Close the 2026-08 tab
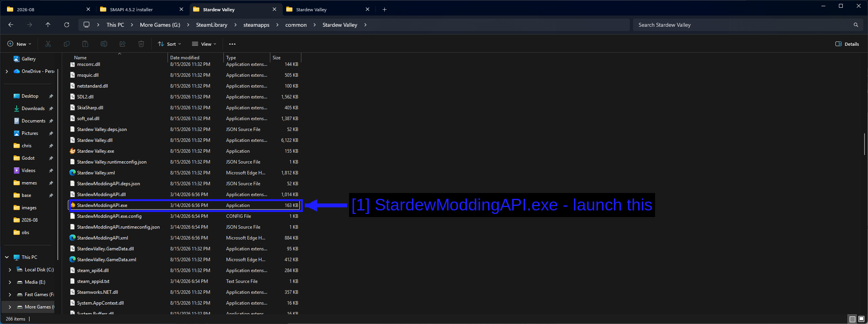Screen dimensions: 868x324 click(x=88, y=9)
